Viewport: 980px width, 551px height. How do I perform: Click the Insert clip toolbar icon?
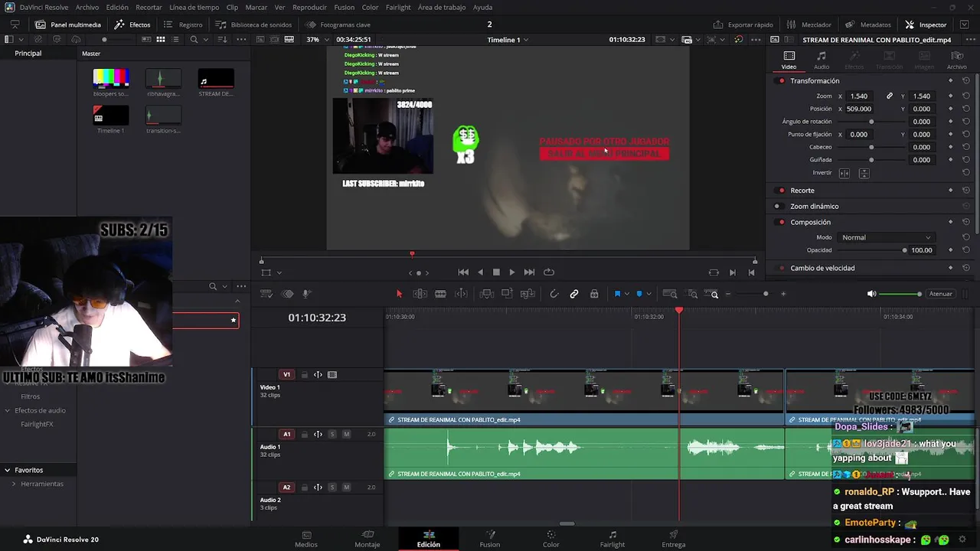[486, 294]
